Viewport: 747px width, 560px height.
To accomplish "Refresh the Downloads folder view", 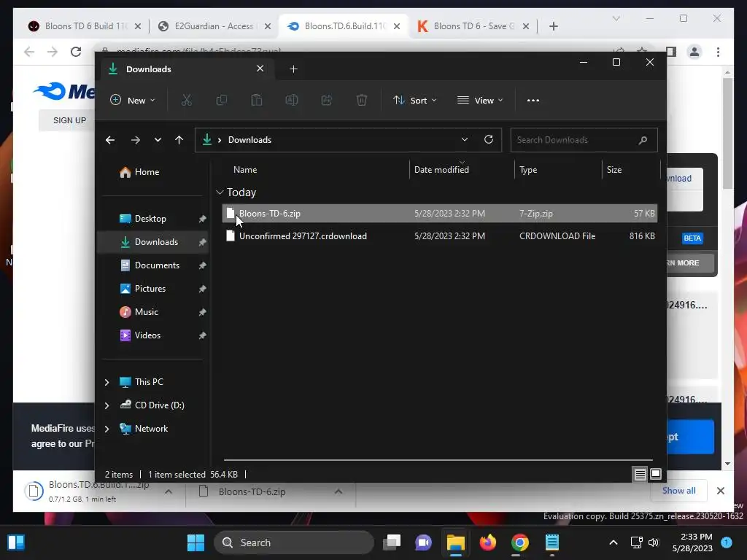I will click(488, 139).
